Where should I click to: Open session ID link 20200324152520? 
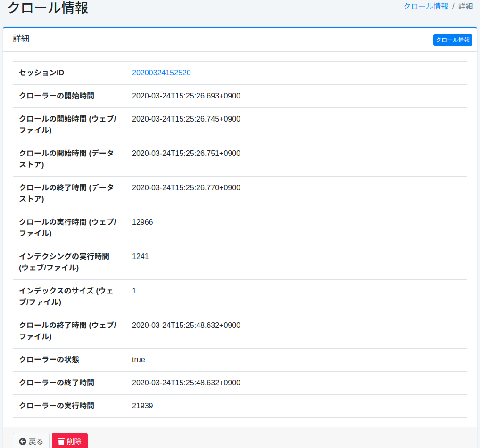tap(161, 73)
